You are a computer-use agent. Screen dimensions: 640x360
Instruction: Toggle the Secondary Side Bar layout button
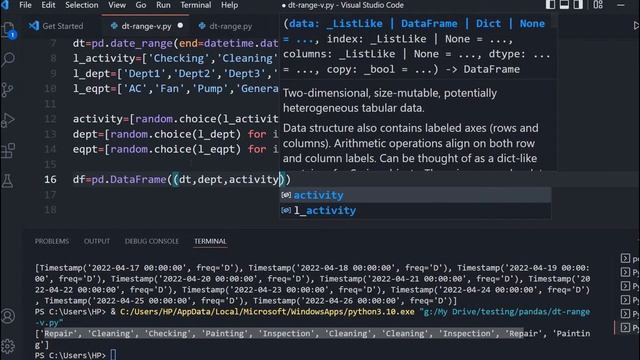[578, 5]
